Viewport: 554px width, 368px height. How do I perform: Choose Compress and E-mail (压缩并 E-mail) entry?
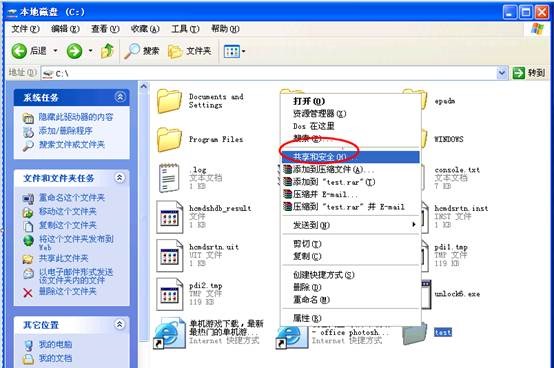[x=350, y=194]
